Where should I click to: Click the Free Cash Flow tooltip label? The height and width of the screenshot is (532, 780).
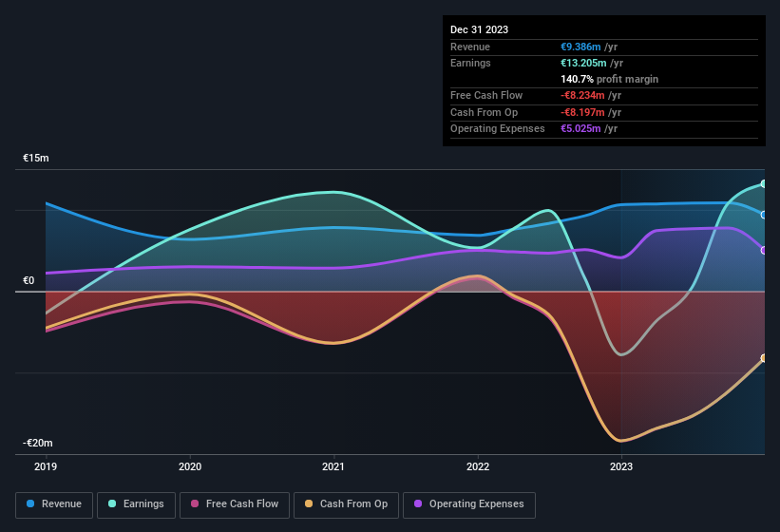486,95
